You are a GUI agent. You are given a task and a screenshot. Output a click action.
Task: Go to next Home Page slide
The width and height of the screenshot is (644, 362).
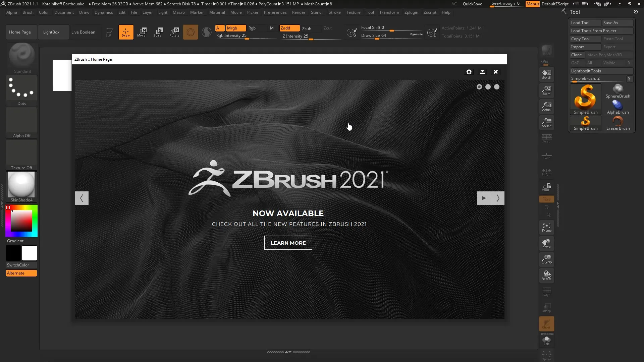pos(498,198)
